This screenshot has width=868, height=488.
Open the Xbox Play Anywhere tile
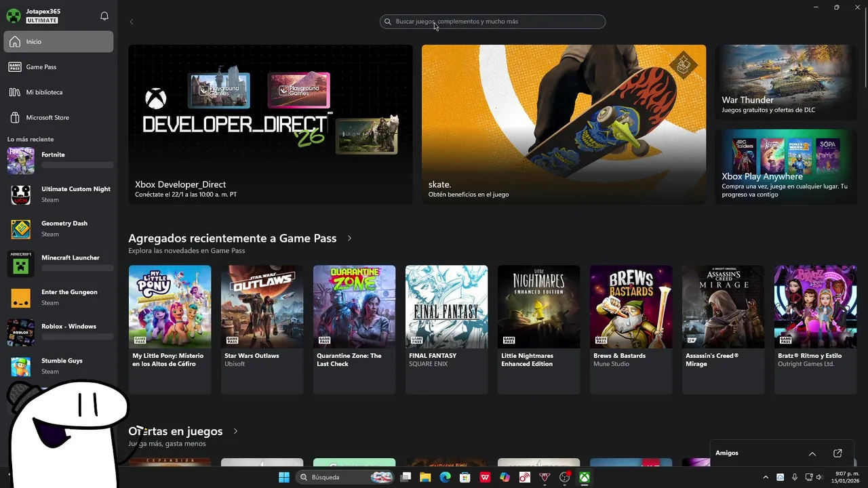[x=786, y=167]
